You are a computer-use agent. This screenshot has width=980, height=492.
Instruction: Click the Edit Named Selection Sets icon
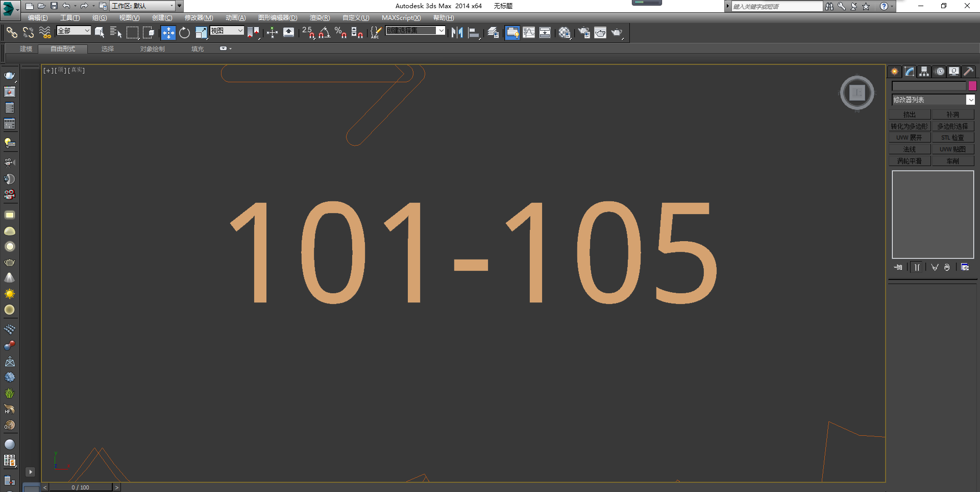(375, 33)
